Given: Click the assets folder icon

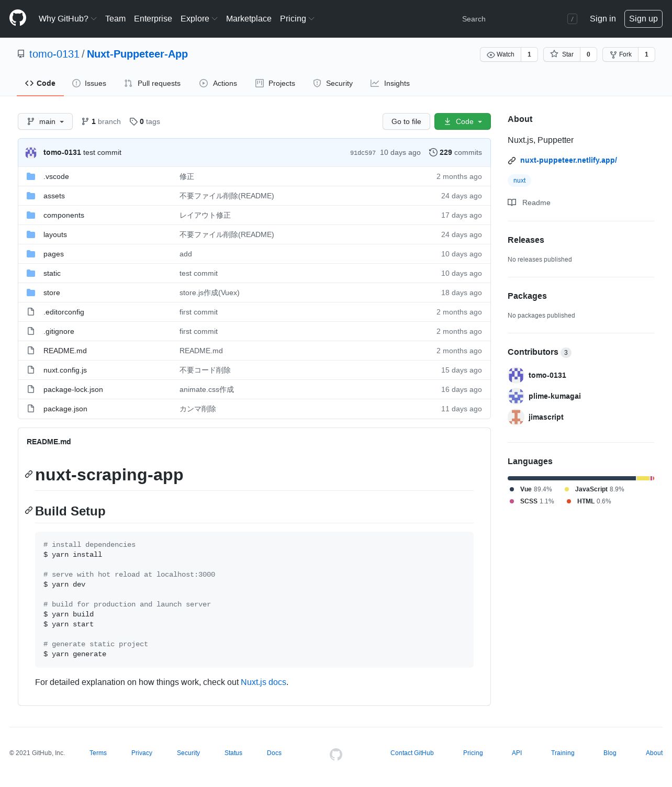Looking at the screenshot, I should click(x=31, y=196).
